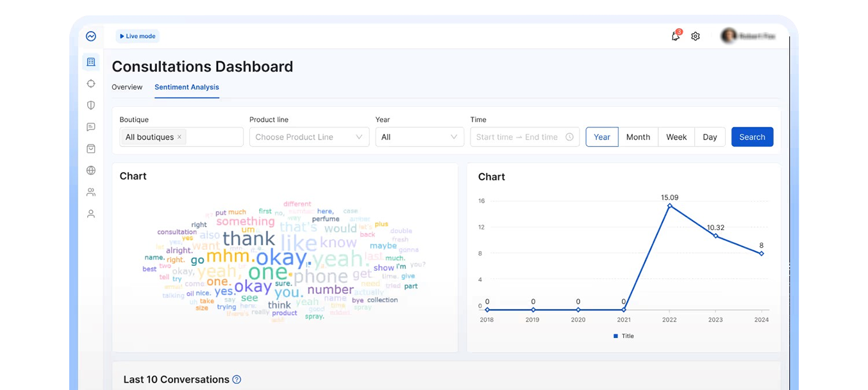The height and width of the screenshot is (390, 868).
Task: Click the clock icon in the Time field
Action: [x=569, y=137]
